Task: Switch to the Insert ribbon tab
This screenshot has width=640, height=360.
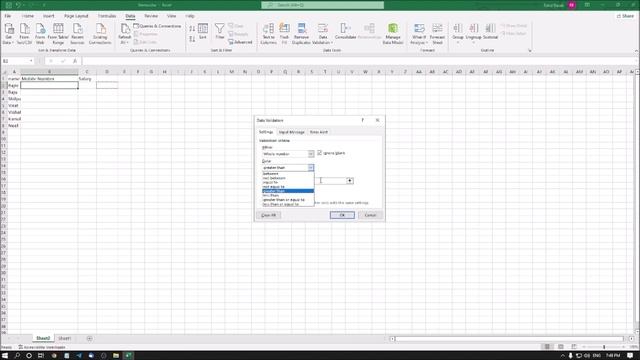Action: [x=49, y=16]
